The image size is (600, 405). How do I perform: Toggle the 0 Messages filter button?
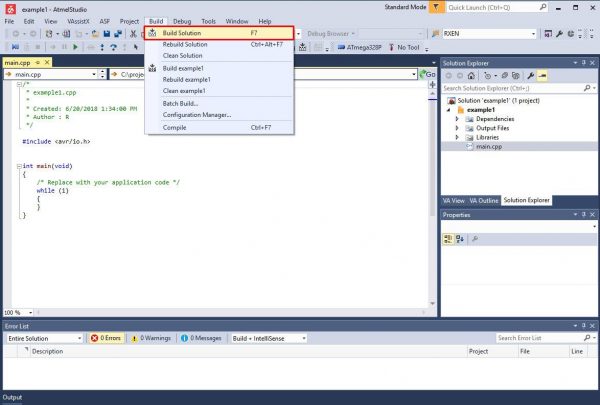click(x=201, y=338)
